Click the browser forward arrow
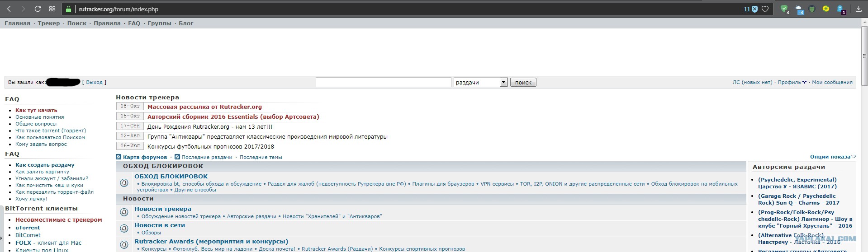This screenshot has height=252, width=868. (x=23, y=9)
